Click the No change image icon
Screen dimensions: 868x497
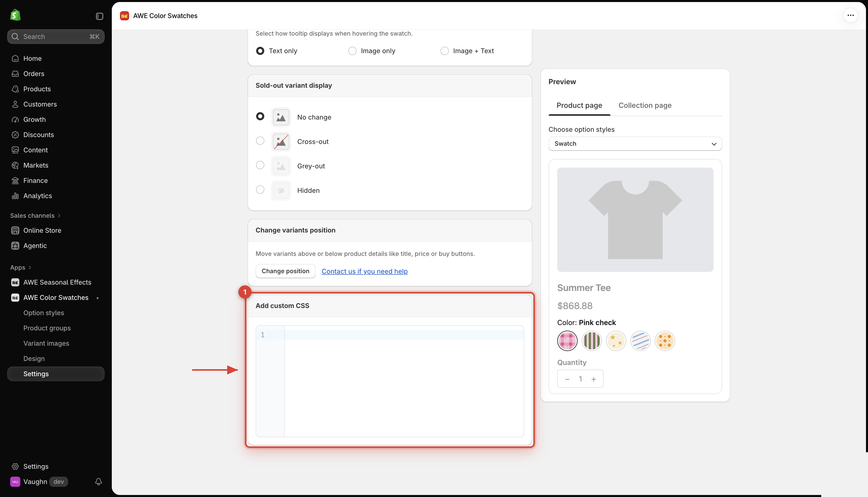[281, 117]
